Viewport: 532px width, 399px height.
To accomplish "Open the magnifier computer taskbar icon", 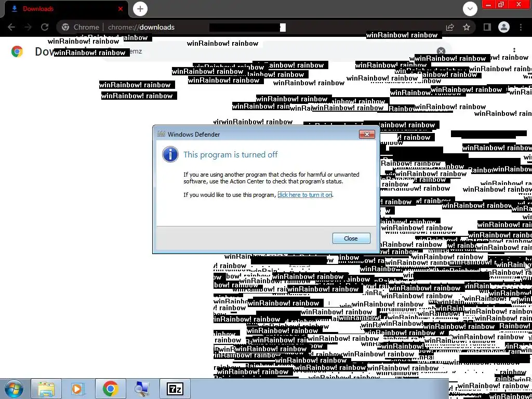I will 142,389.
